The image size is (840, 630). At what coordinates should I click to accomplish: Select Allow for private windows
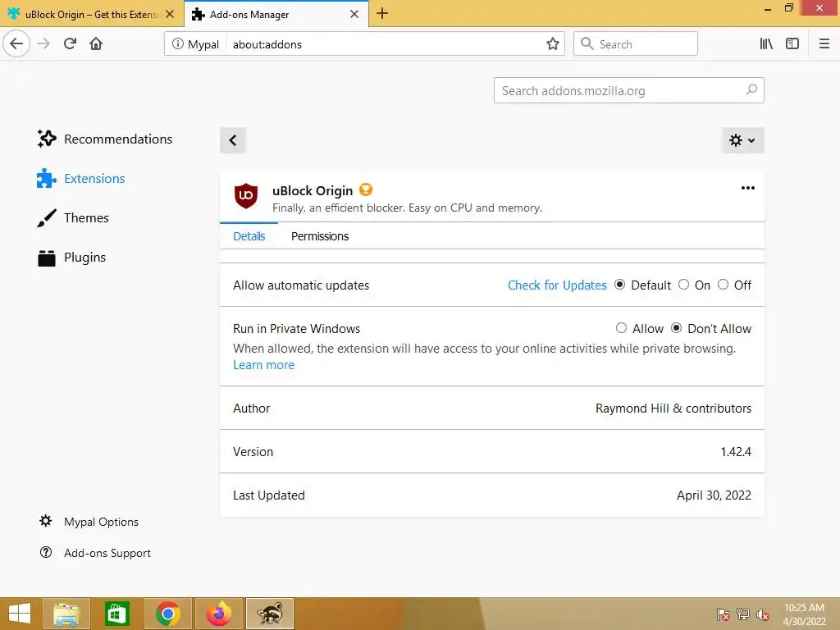pos(622,328)
